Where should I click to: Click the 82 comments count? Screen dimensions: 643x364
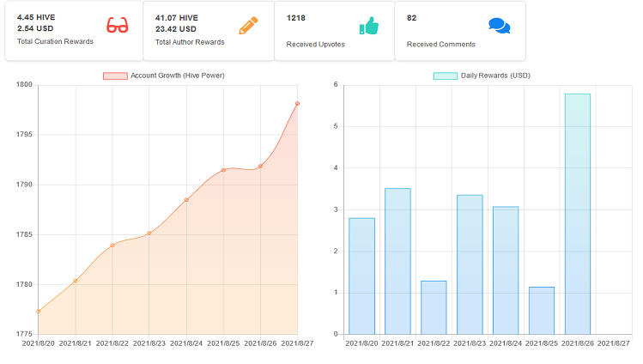click(411, 18)
